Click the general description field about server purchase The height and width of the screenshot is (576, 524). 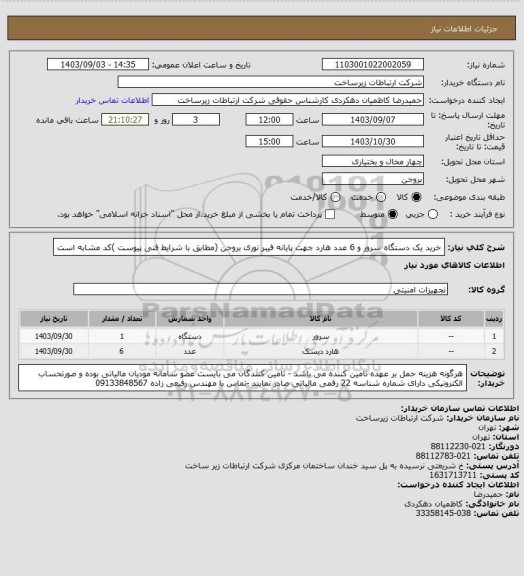(249, 247)
